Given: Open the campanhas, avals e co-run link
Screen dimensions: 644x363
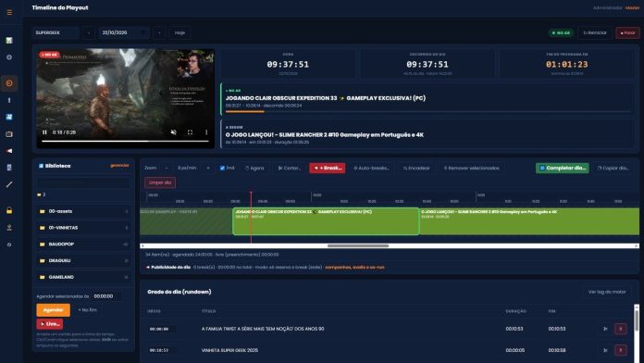Looking at the screenshot, I should click(x=355, y=268).
